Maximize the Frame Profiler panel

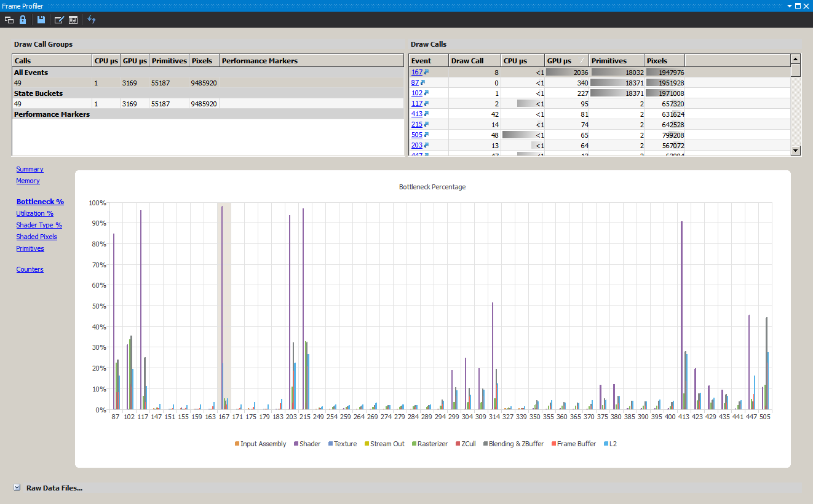click(798, 6)
